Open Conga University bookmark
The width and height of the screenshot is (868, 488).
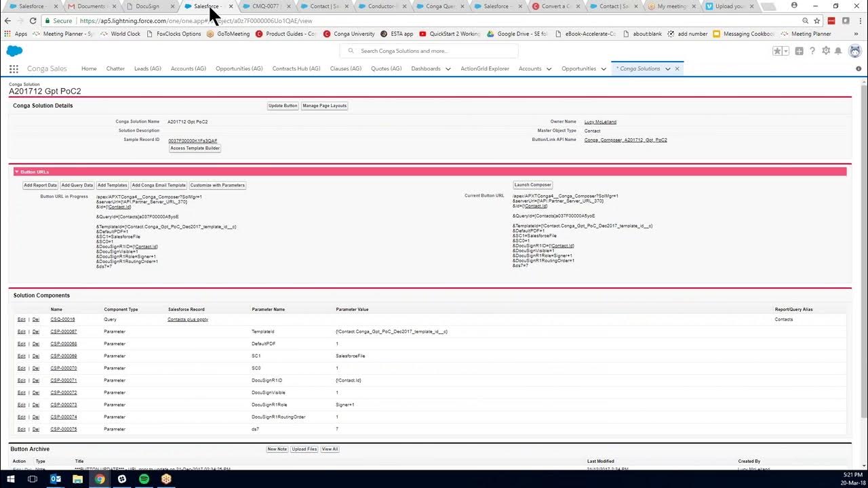[349, 34]
